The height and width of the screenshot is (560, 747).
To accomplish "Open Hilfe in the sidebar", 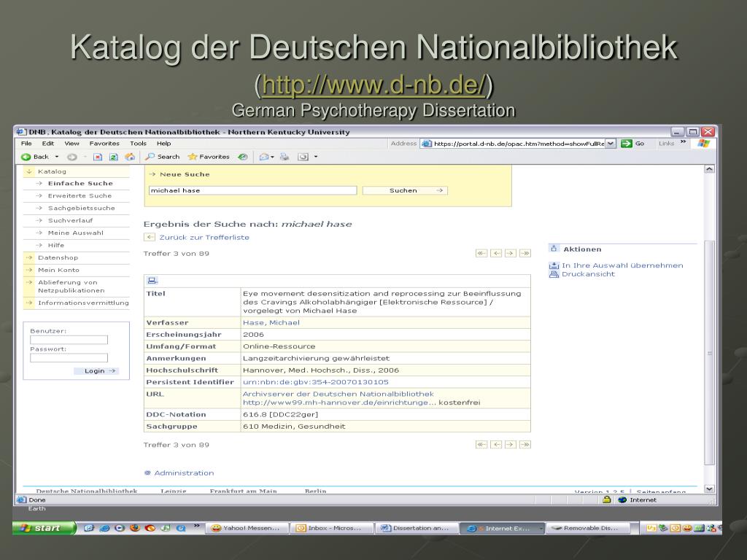I will pos(55,245).
